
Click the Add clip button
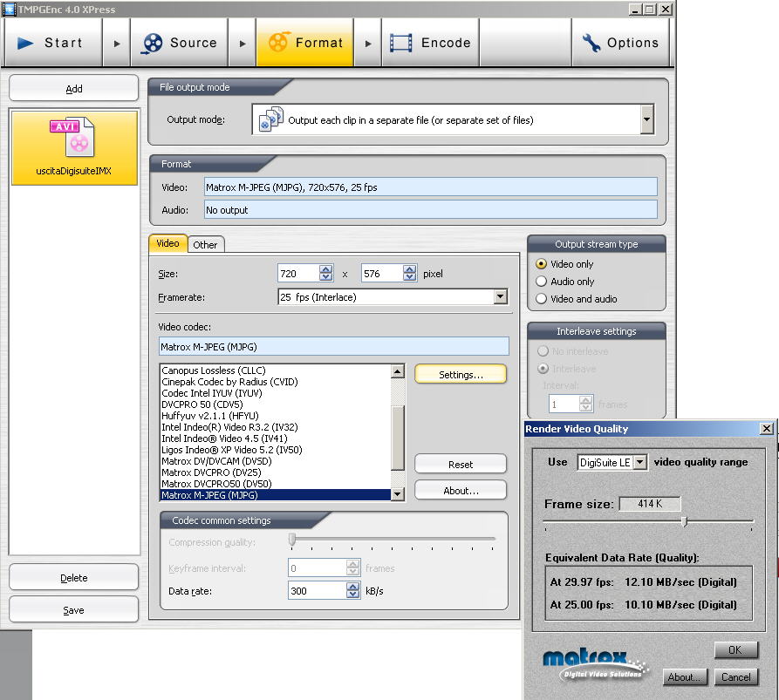pyautogui.click(x=73, y=88)
